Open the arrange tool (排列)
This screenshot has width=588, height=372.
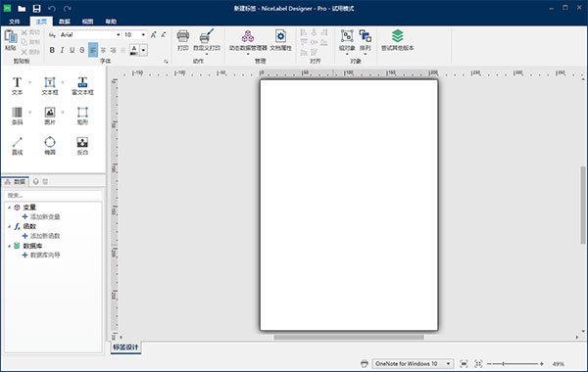[x=366, y=41]
